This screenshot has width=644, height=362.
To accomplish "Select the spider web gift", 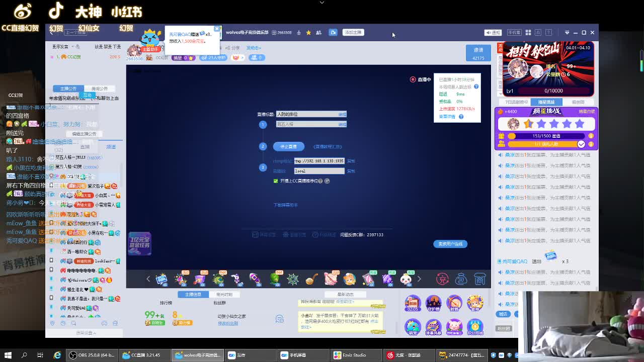I will [x=293, y=279].
